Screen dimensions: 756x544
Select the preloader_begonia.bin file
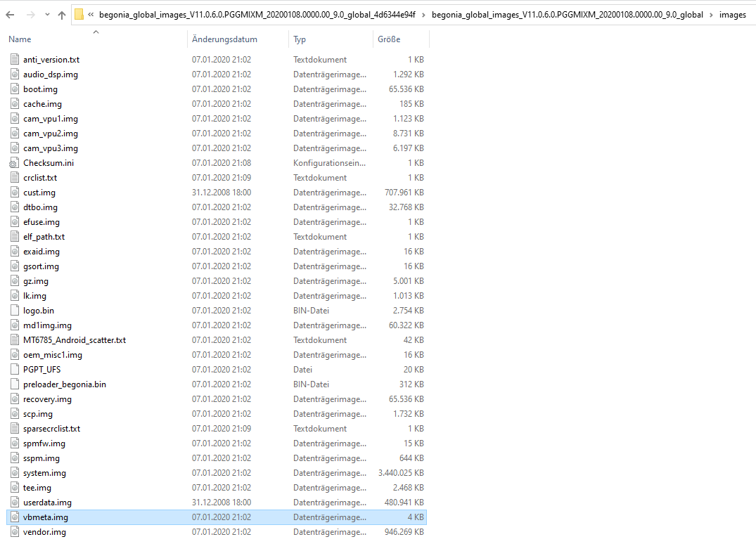click(x=65, y=384)
